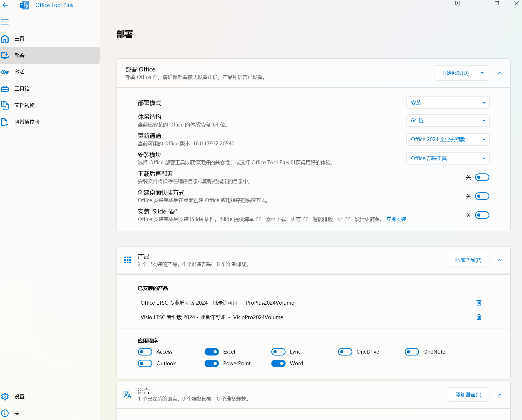Click the back arrow icon
This screenshot has width=522, height=420.
click(x=5, y=5)
